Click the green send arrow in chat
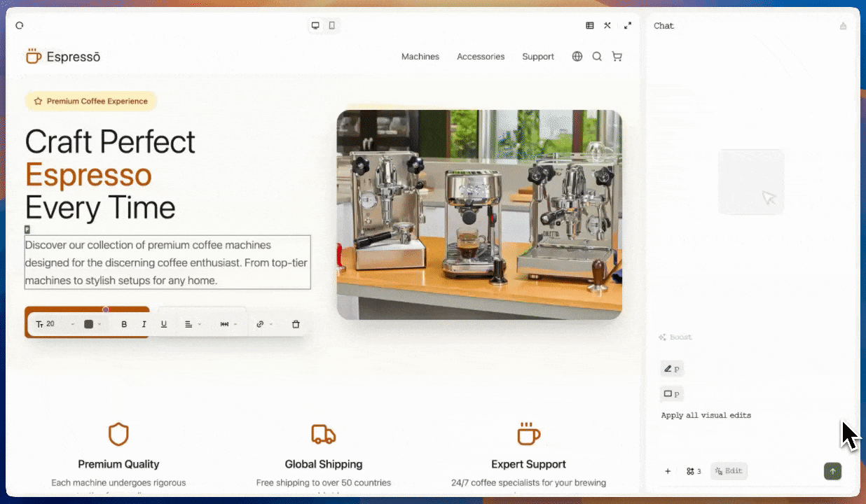 pyautogui.click(x=832, y=471)
